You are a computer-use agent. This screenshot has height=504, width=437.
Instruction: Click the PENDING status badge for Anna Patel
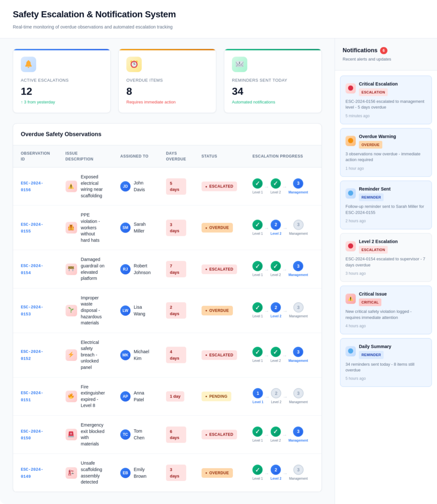[216, 396]
